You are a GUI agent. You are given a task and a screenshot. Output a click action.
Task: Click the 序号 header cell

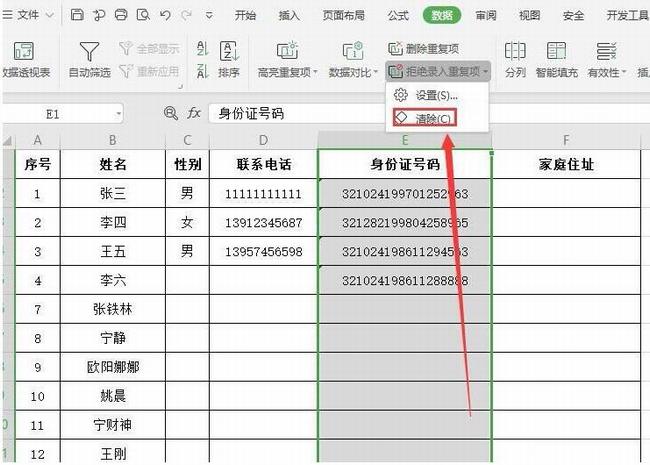click(x=38, y=165)
